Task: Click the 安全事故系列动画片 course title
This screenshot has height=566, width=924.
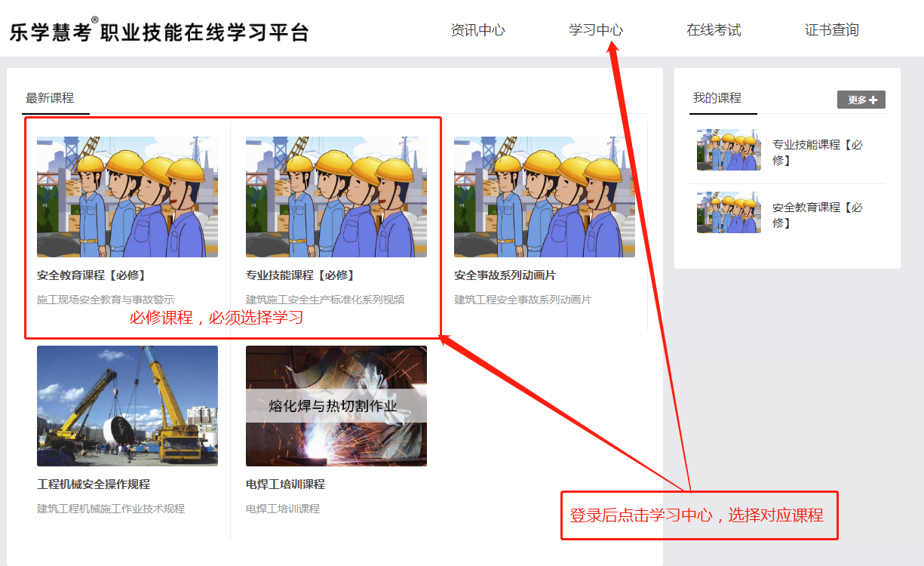Action: coord(505,275)
